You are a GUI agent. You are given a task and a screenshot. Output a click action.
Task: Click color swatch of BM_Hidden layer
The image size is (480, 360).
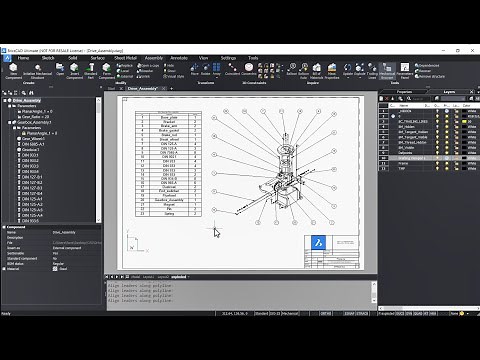click(x=465, y=127)
